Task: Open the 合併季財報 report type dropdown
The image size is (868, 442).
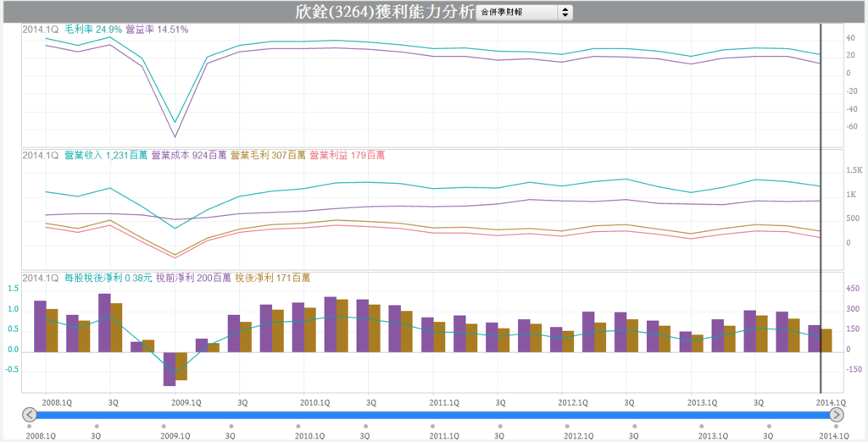Action: (x=524, y=12)
